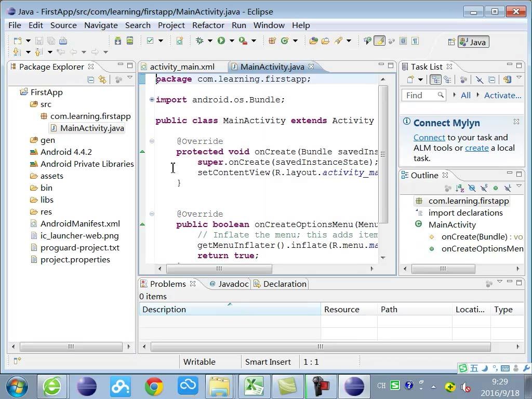This screenshot has width=532, height=399.
Task: Collapse All in Package Explorer
Action: [91, 79]
